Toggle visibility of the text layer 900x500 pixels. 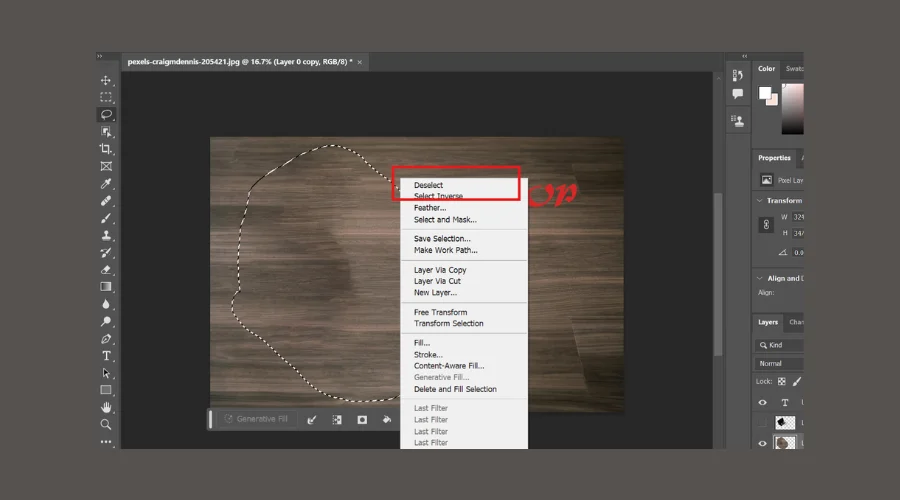[762, 402]
